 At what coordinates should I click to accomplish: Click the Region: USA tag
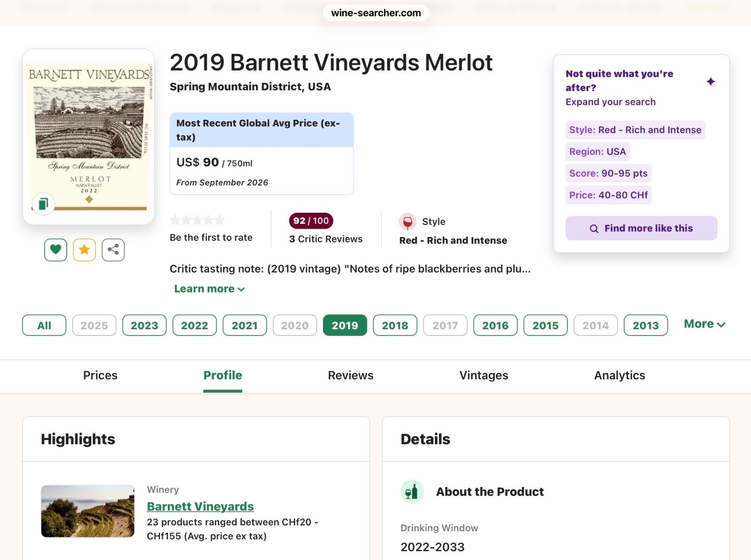click(597, 151)
